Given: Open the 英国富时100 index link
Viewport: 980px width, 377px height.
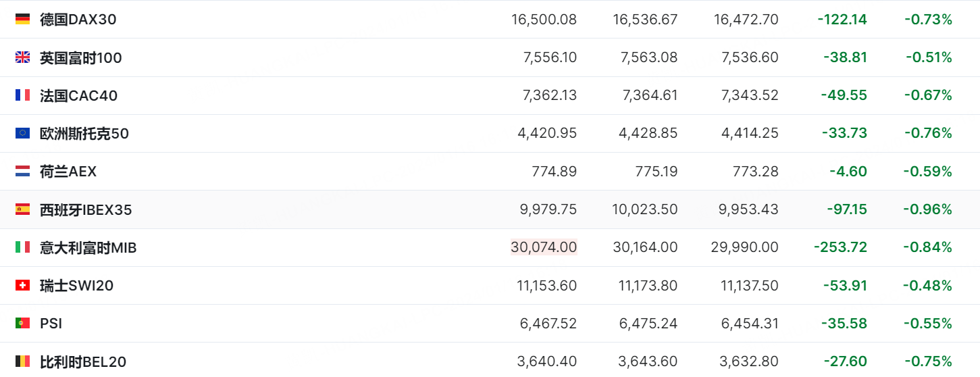Looking at the screenshot, I should tap(80, 57).
